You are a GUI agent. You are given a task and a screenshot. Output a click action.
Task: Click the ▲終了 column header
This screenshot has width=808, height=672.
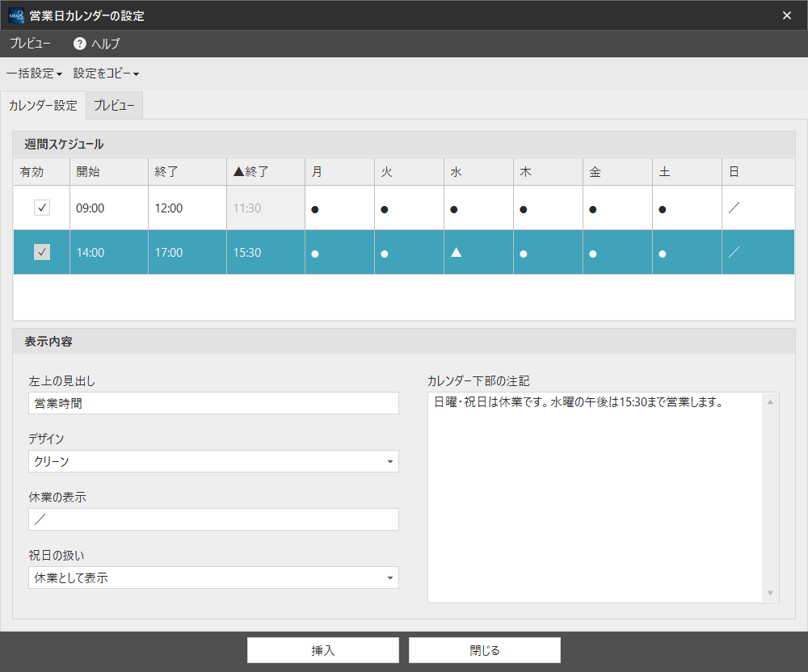point(266,171)
